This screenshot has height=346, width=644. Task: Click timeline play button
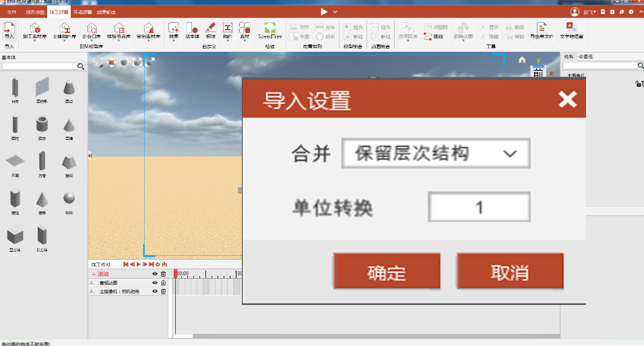click(138, 265)
